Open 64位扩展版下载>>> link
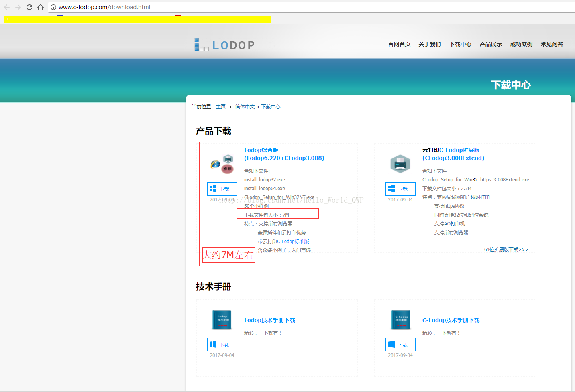575x392 pixels. coord(506,250)
